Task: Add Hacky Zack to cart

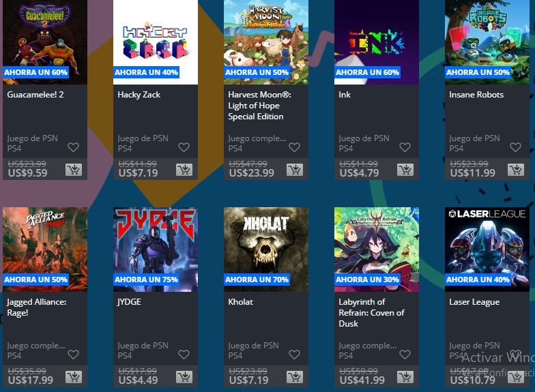Action: (184, 169)
